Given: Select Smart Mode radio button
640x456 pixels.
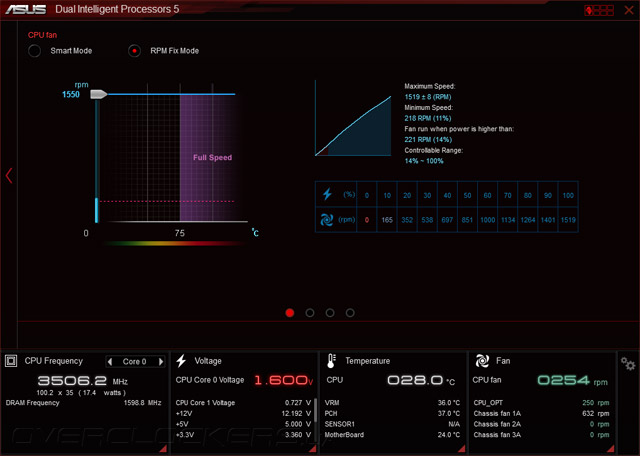Looking at the screenshot, I should pyautogui.click(x=34, y=51).
